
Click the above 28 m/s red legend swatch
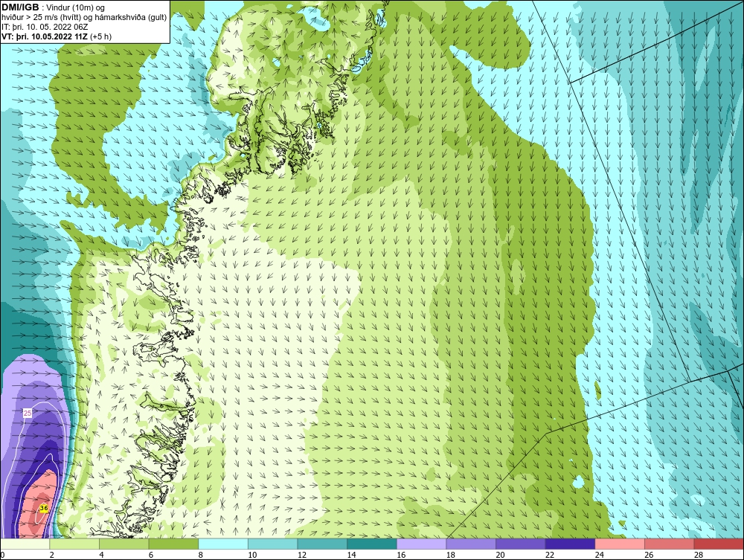click(719, 544)
